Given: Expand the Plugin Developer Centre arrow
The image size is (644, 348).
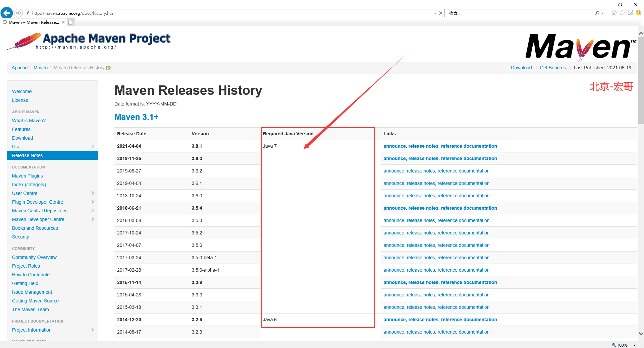Looking at the screenshot, I should click(x=93, y=202).
